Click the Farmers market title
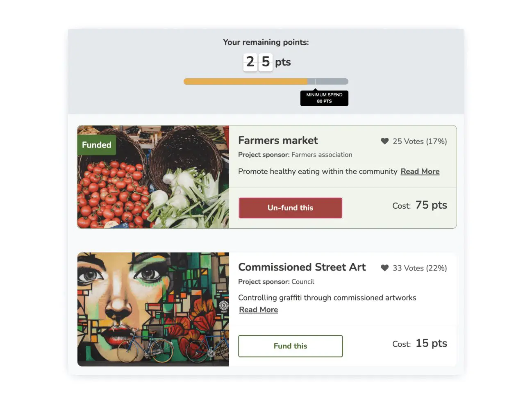 tap(278, 140)
